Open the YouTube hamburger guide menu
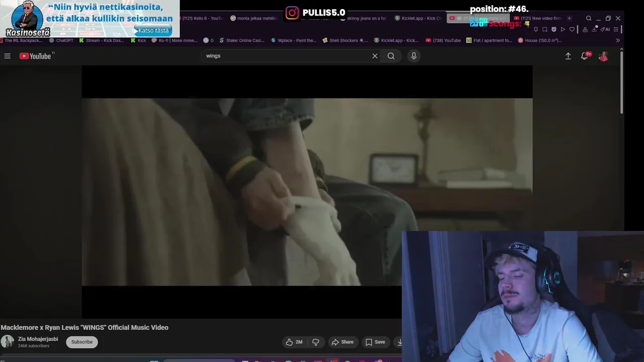Viewport: 644px width, 362px height. click(8, 56)
